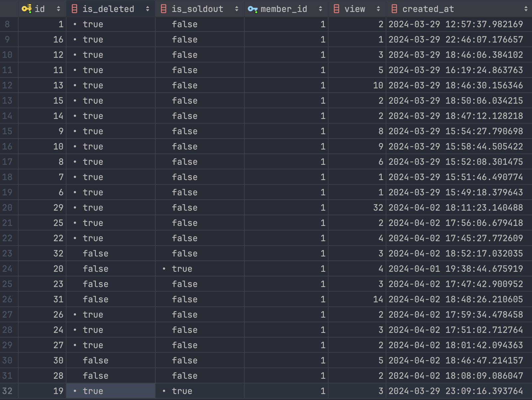The height and width of the screenshot is (400, 532).
Task: Select is_deleted false cell for id 31
Action: click(x=111, y=299)
